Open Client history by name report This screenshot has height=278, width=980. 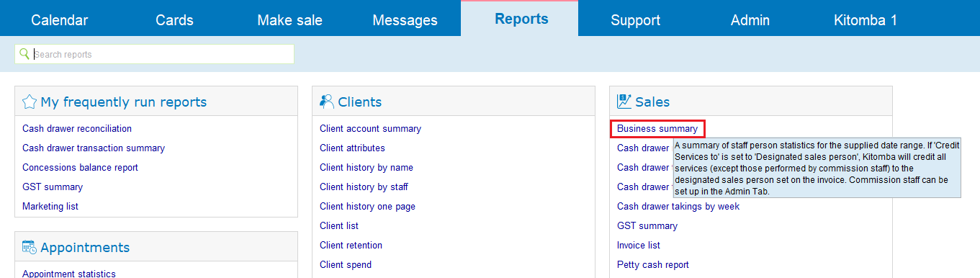pyautogui.click(x=367, y=168)
